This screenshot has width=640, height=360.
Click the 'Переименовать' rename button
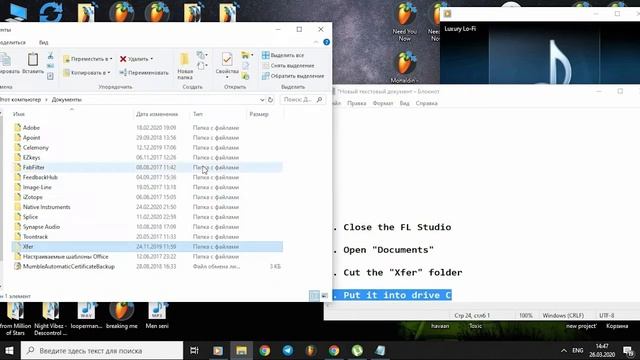click(144, 73)
